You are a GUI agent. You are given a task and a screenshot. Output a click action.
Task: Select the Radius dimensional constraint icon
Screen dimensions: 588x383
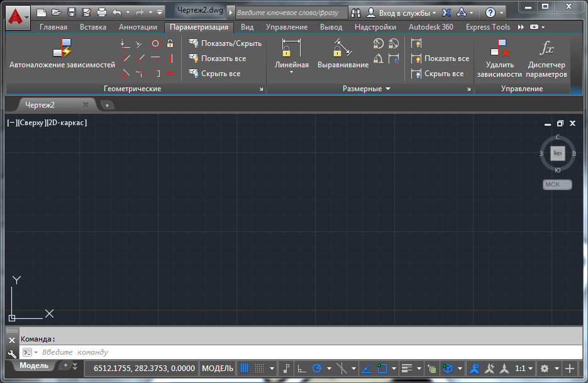tap(379, 43)
